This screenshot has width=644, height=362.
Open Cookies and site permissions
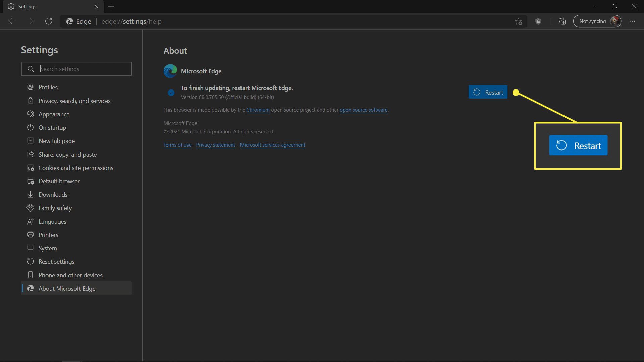click(x=76, y=168)
